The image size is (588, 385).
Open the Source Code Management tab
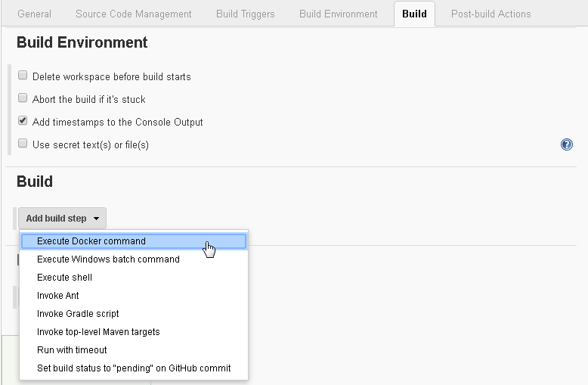[134, 14]
